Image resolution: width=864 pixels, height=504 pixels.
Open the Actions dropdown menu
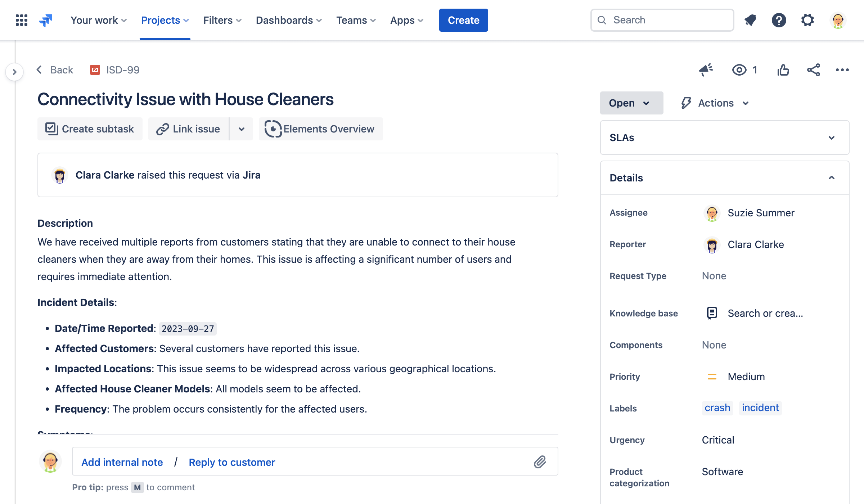[x=716, y=103]
